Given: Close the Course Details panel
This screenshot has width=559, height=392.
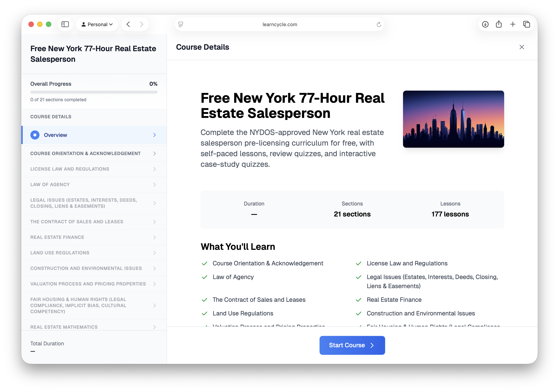Looking at the screenshot, I should click(521, 47).
